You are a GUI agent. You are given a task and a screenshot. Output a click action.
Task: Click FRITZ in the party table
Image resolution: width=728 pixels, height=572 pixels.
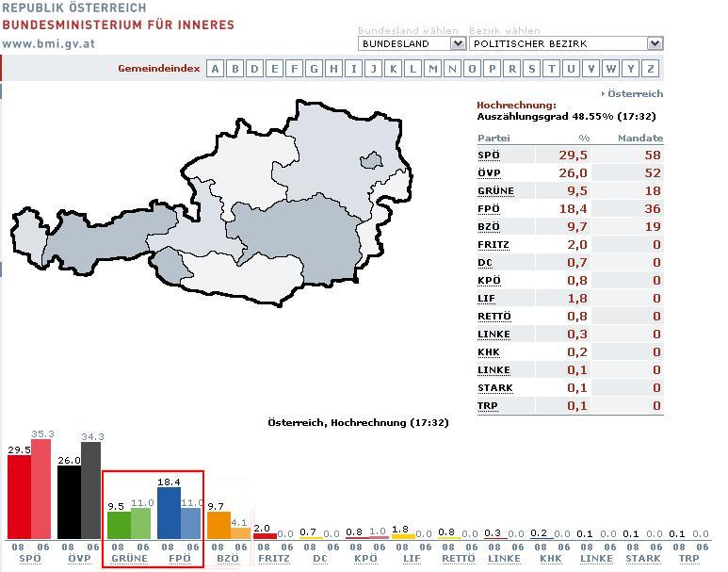pos(493,245)
